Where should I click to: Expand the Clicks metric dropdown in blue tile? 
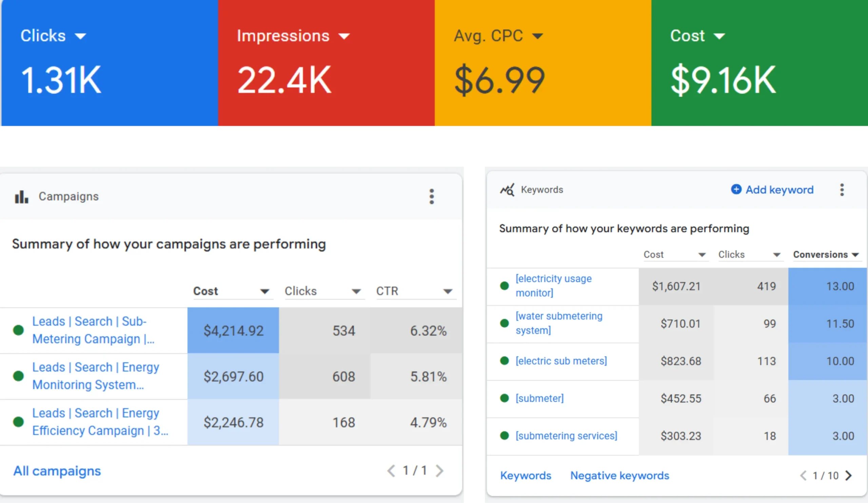click(x=81, y=36)
